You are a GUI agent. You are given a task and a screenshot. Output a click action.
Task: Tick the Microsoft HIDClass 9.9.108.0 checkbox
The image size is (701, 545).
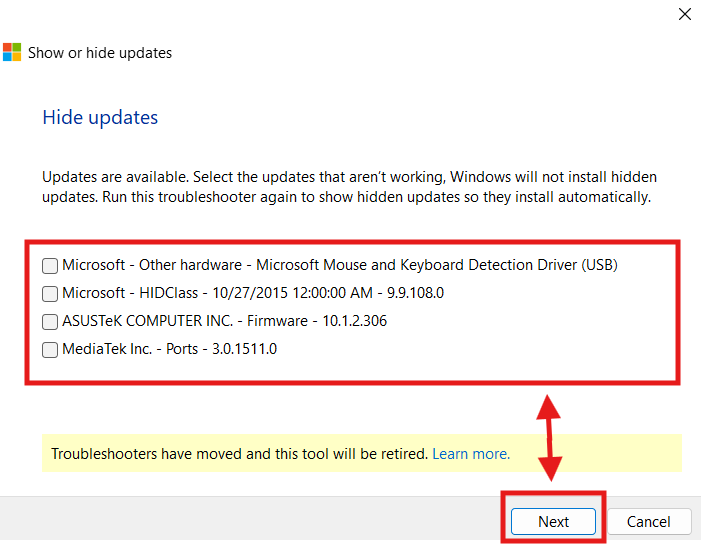(50, 294)
